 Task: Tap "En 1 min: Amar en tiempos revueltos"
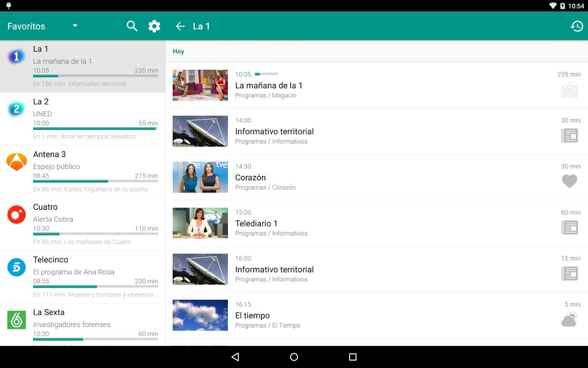click(x=84, y=137)
